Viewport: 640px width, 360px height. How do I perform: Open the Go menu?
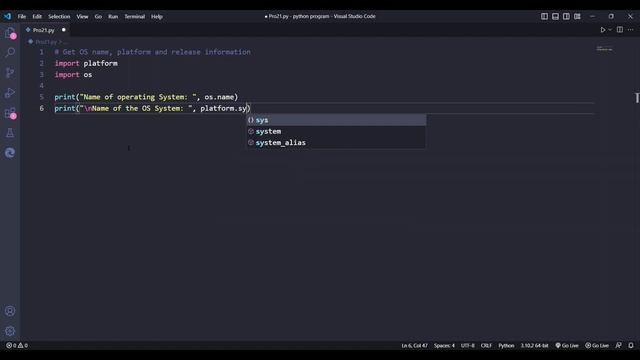pos(98,17)
